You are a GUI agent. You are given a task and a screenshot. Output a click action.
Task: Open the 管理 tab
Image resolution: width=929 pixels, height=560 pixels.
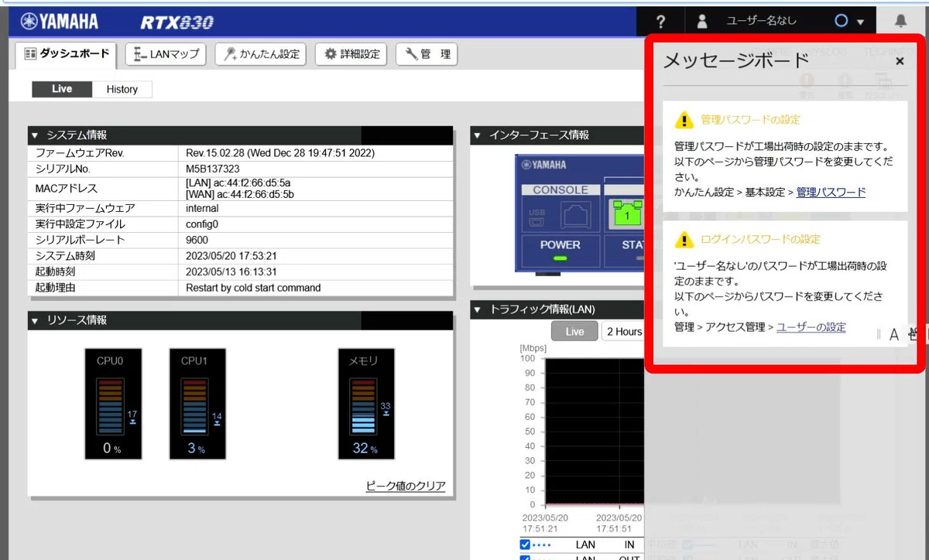[x=427, y=54]
